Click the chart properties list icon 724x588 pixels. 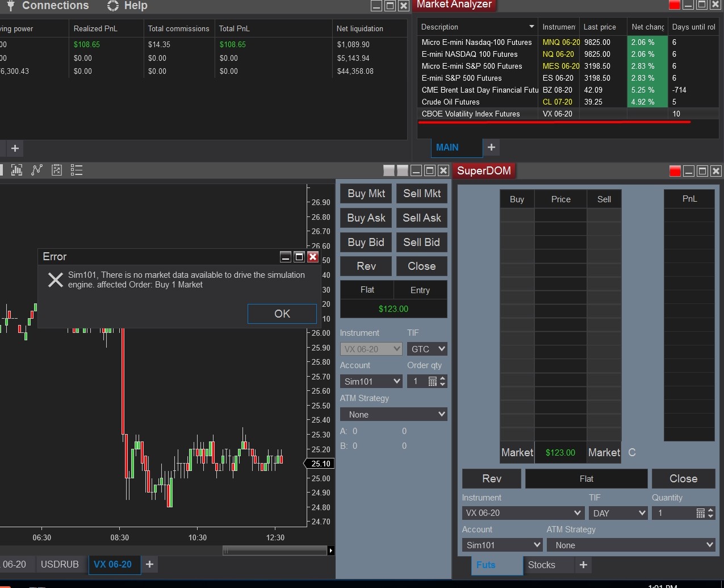[76, 170]
